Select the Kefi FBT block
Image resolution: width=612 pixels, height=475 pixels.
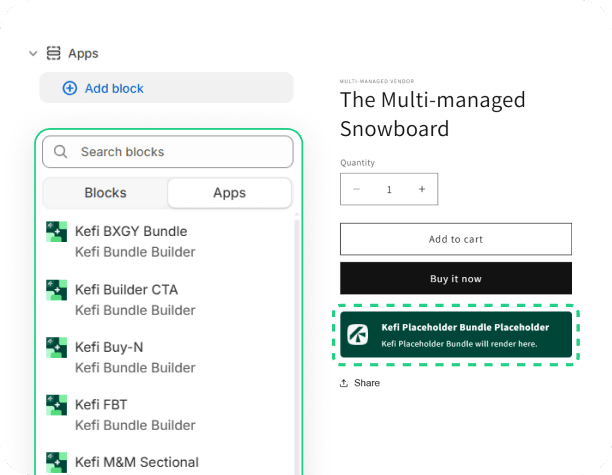[168, 415]
